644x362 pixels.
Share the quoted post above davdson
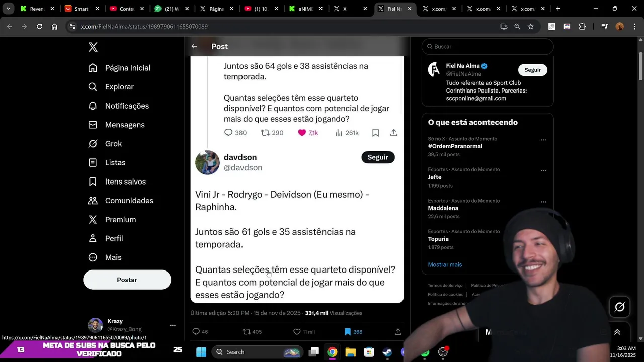click(394, 133)
